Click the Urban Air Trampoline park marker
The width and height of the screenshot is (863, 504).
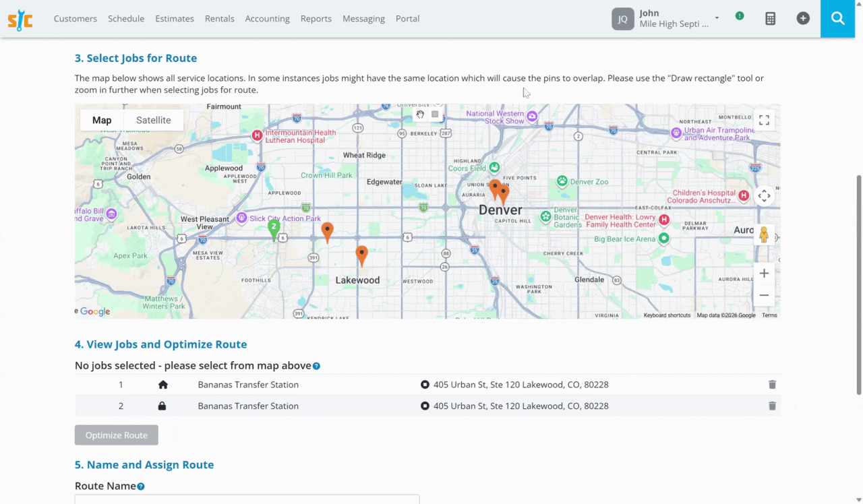click(x=676, y=133)
